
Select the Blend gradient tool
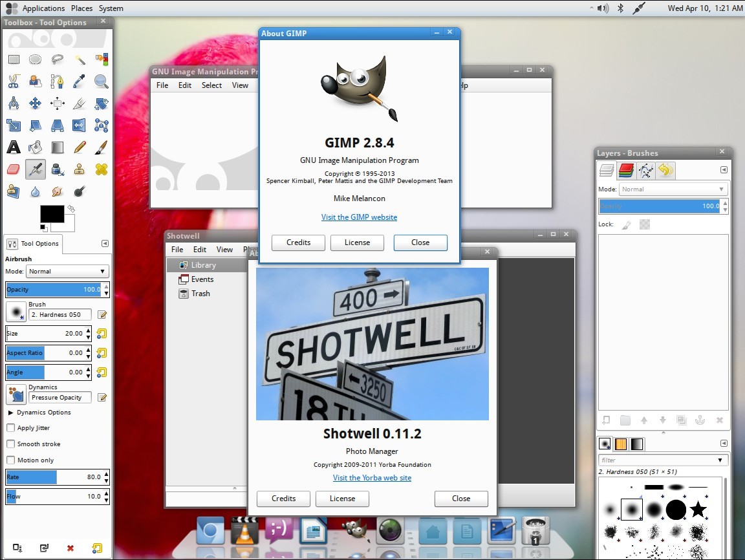point(58,147)
